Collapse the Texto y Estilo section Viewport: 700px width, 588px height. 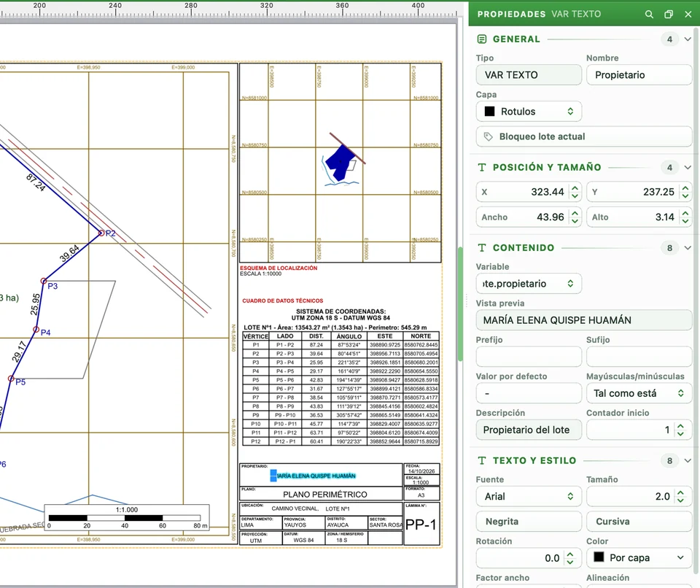(x=688, y=460)
